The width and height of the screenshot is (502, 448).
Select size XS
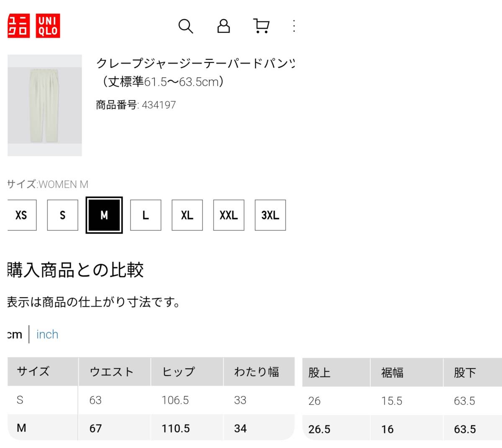pyautogui.click(x=22, y=215)
